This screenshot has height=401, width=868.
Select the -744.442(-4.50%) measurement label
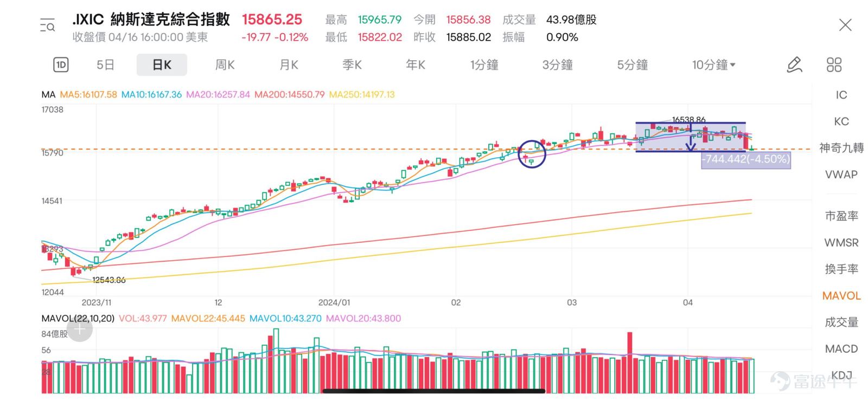pos(746,159)
